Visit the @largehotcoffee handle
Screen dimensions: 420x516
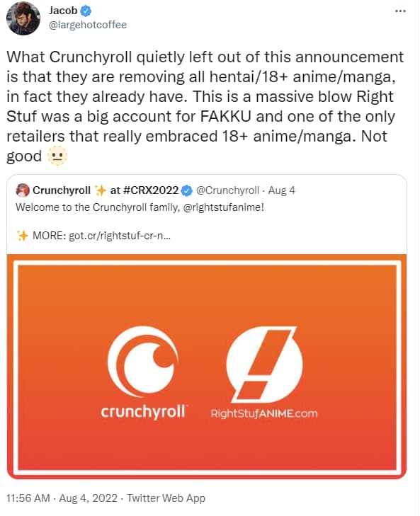[88, 25]
